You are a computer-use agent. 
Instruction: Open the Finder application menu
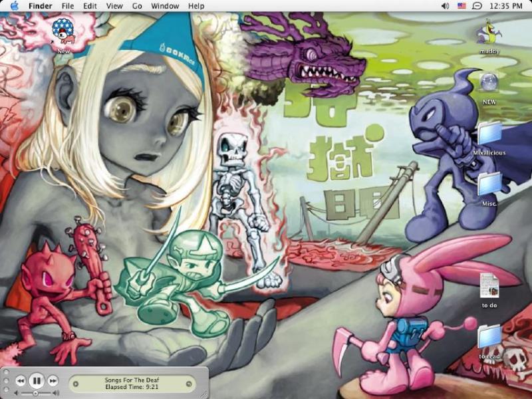click(x=40, y=6)
